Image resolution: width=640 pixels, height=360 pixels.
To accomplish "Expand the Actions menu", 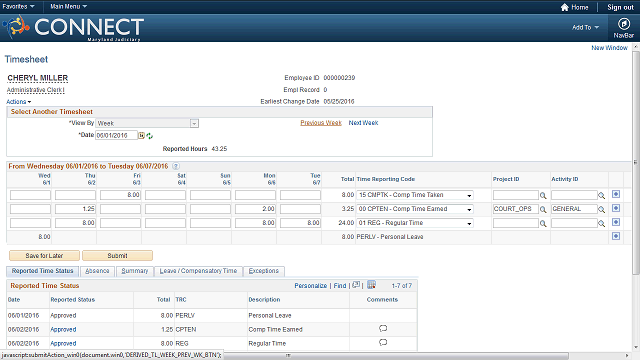I will 18,102.
